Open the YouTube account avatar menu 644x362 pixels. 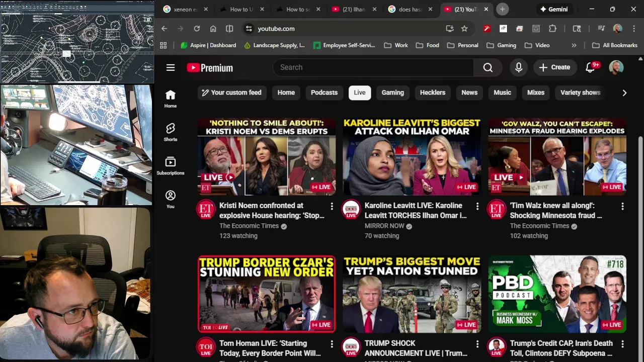[616, 67]
